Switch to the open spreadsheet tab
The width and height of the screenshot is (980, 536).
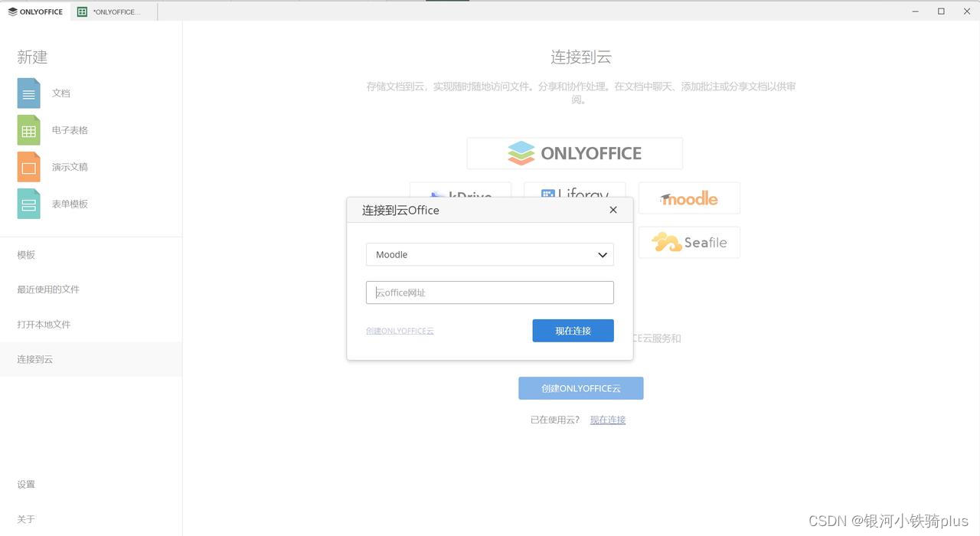[x=113, y=11]
